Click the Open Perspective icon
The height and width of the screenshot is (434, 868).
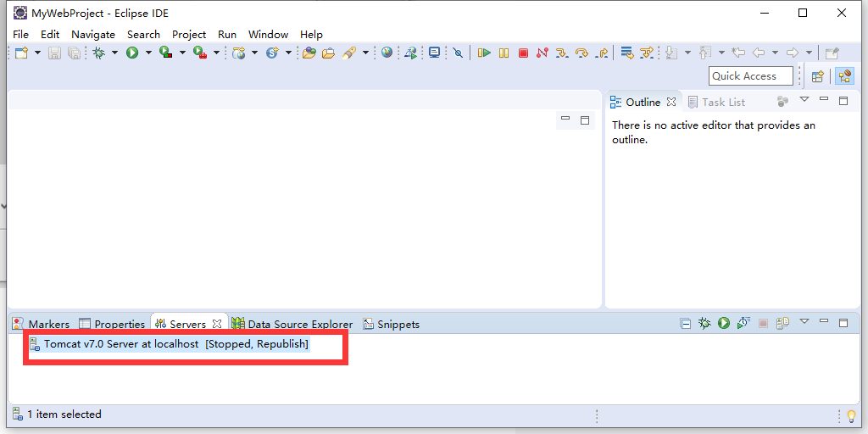tap(818, 76)
